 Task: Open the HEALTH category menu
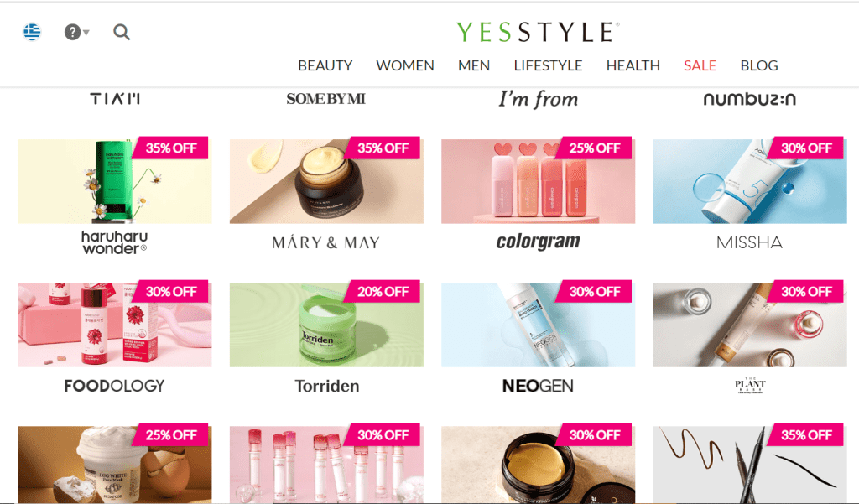(633, 65)
